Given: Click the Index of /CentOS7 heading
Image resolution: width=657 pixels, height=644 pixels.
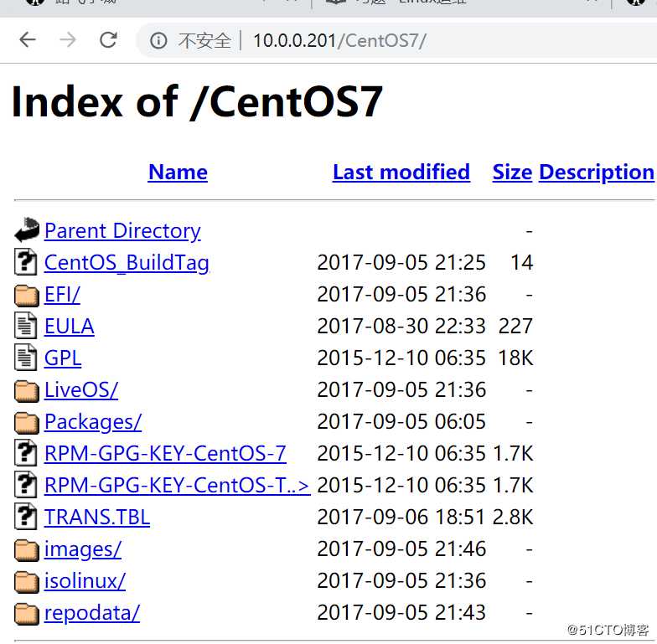Looking at the screenshot, I should 197,102.
